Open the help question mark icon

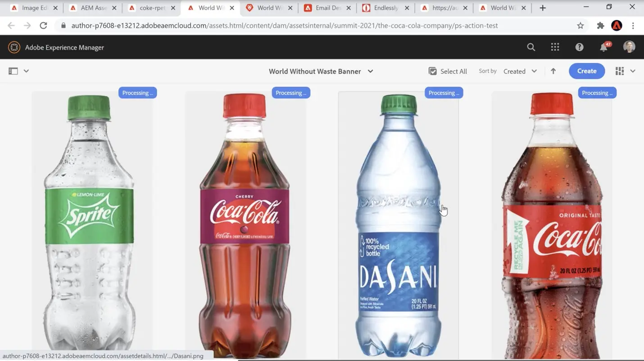[579, 47]
